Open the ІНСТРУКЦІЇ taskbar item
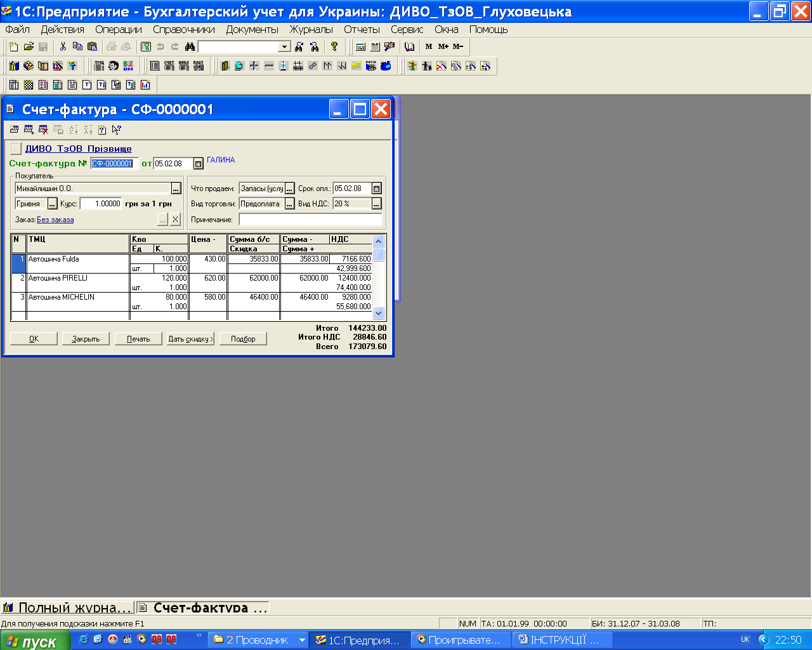Image resolution: width=812 pixels, height=650 pixels. point(562,640)
